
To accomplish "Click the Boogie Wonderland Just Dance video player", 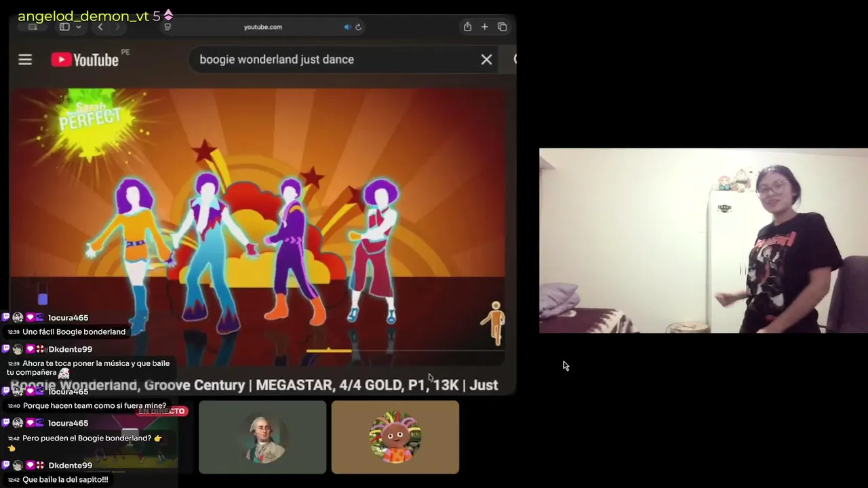I will pos(258,228).
